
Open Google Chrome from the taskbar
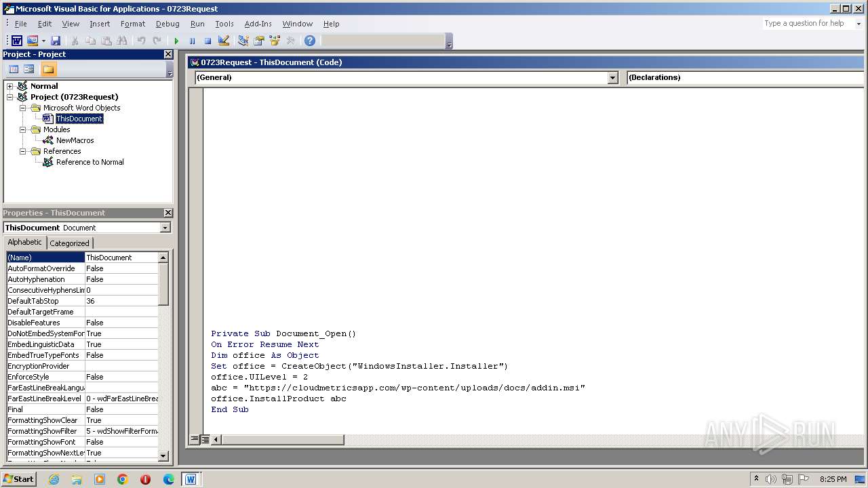122,479
